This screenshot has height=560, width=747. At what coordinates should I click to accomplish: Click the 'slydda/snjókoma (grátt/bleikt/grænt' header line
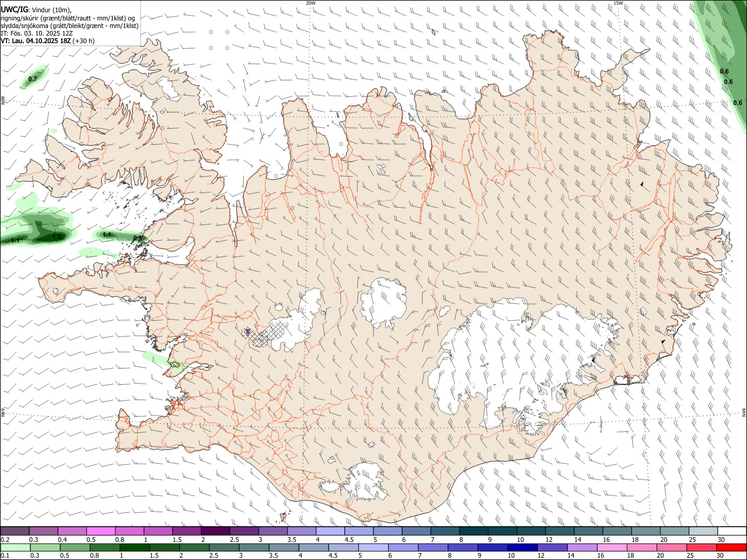pos(69,26)
